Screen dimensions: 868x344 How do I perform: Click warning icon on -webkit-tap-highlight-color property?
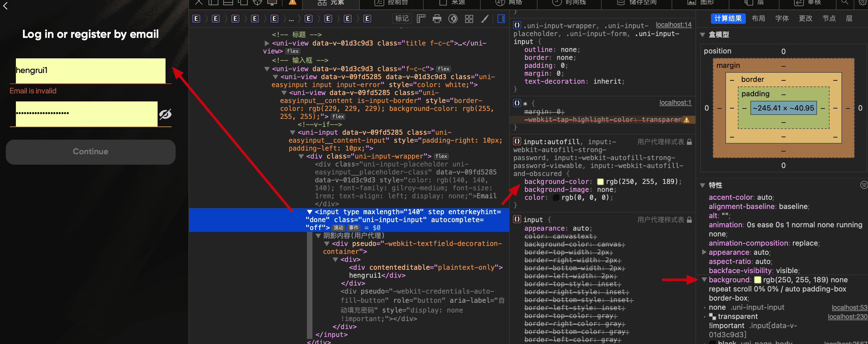[x=686, y=120]
